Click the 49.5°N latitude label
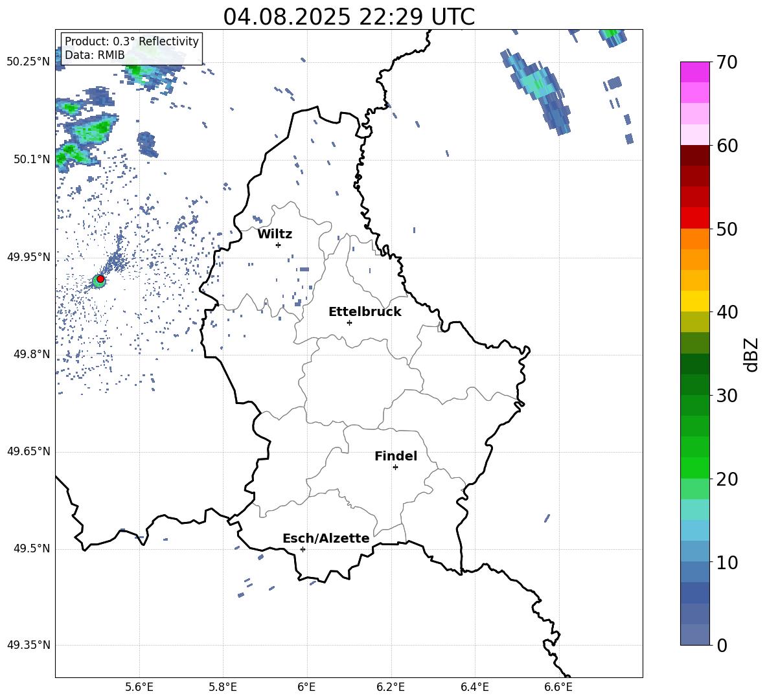Image resolution: width=767 pixels, height=700 pixels. tap(32, 548)
